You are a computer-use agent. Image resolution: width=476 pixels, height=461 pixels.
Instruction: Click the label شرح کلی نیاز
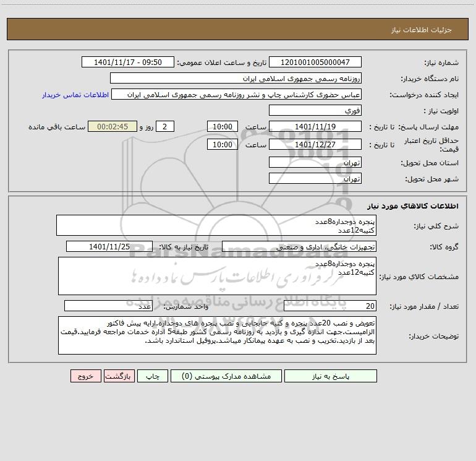pos(436,226)
